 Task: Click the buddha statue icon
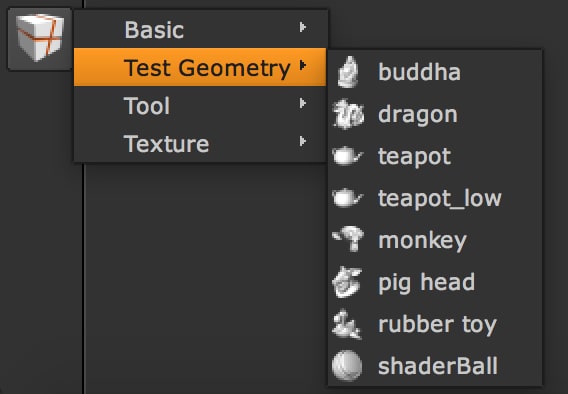[348, 72]
